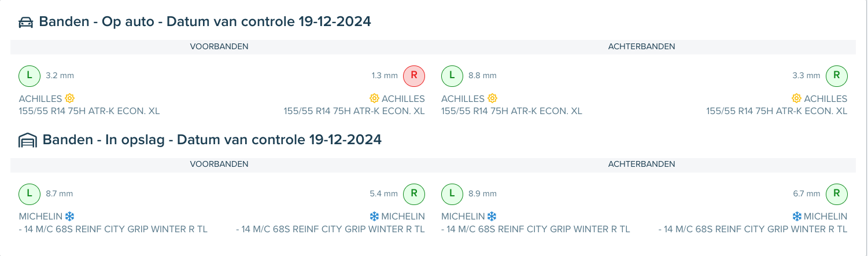Select the ACHTERBANDEN header under 'In opslag'

point(641,164)
